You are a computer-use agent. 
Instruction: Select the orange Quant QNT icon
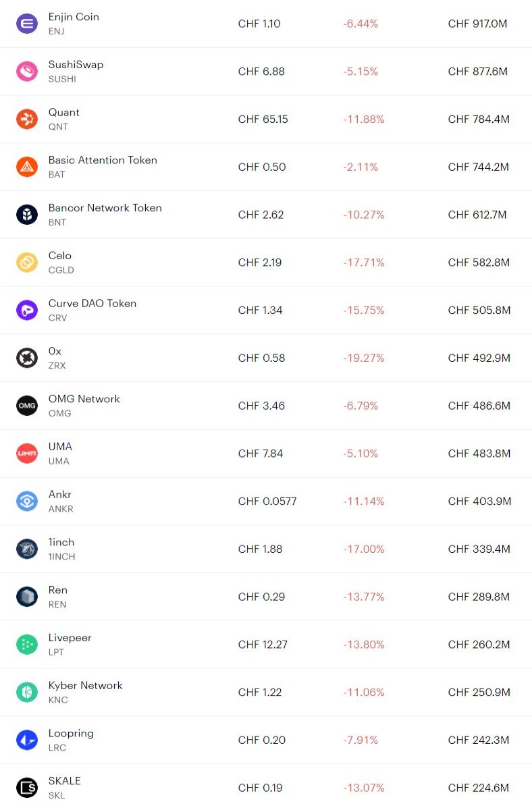click(27, 119)
